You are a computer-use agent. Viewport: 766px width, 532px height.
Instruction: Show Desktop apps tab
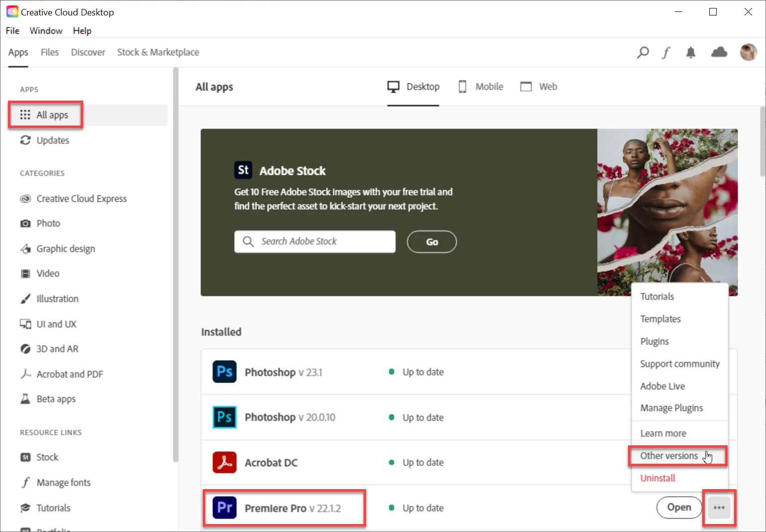coord(413,87)
